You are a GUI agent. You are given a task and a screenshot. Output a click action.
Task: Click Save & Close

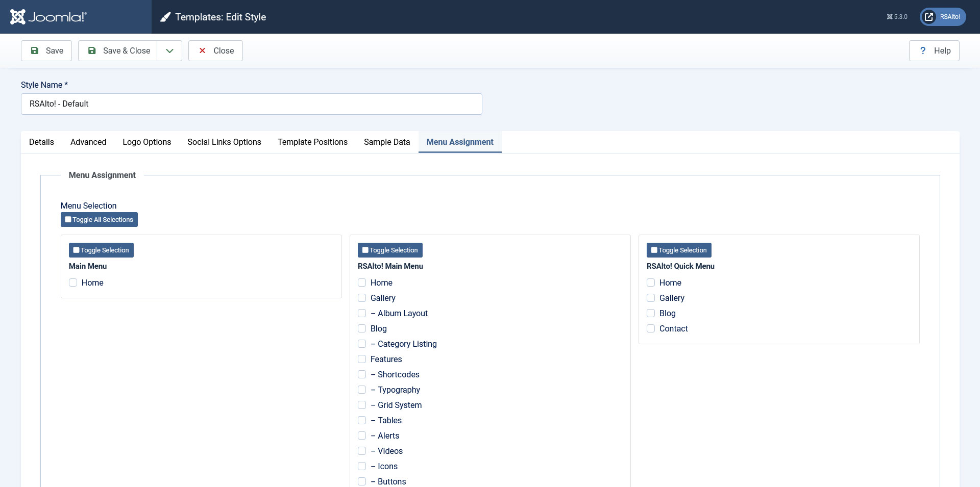(x=118, y=50)
